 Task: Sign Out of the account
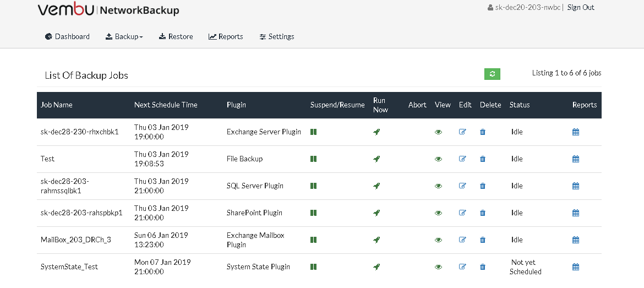pyautogui.click(x=581, y=7)
